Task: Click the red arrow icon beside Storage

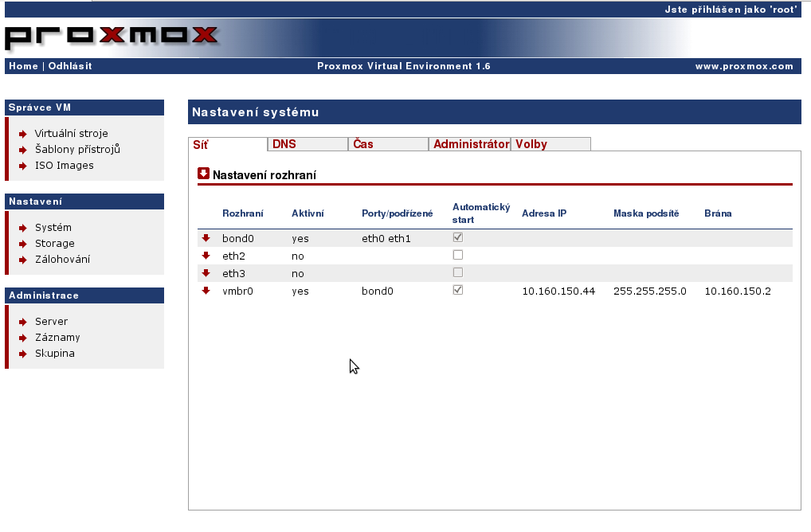Action: (23, 244)
